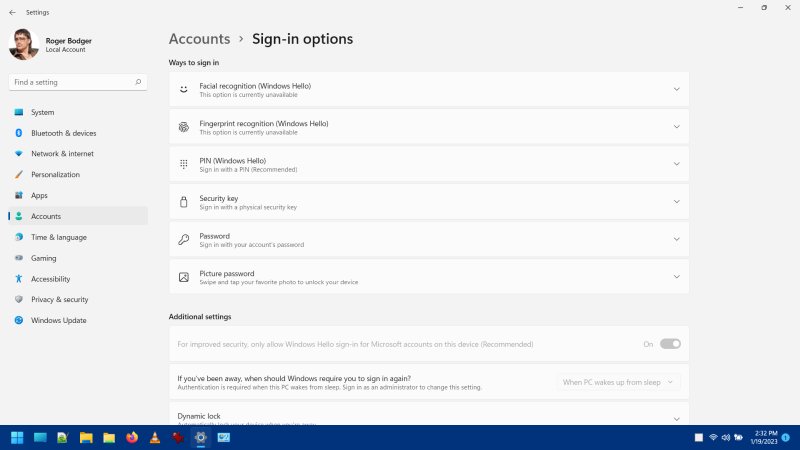Click the magnifier icon in the search box
800x450 pixels.
point(138,82)
